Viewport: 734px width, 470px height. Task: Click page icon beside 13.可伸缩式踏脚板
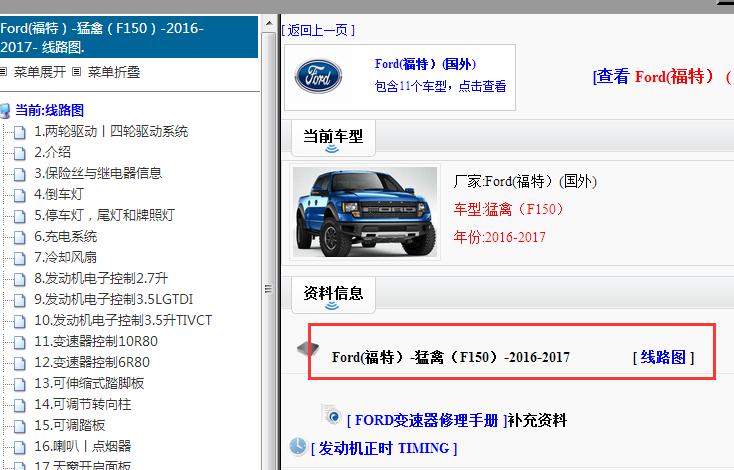pyautogui.click(x=20, y=384)
